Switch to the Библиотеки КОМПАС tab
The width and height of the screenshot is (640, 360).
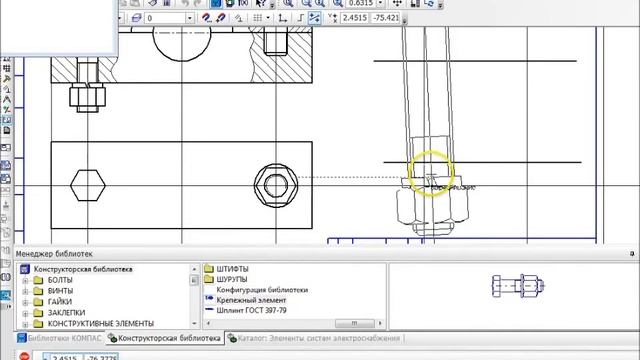click(x=60, y=338)
